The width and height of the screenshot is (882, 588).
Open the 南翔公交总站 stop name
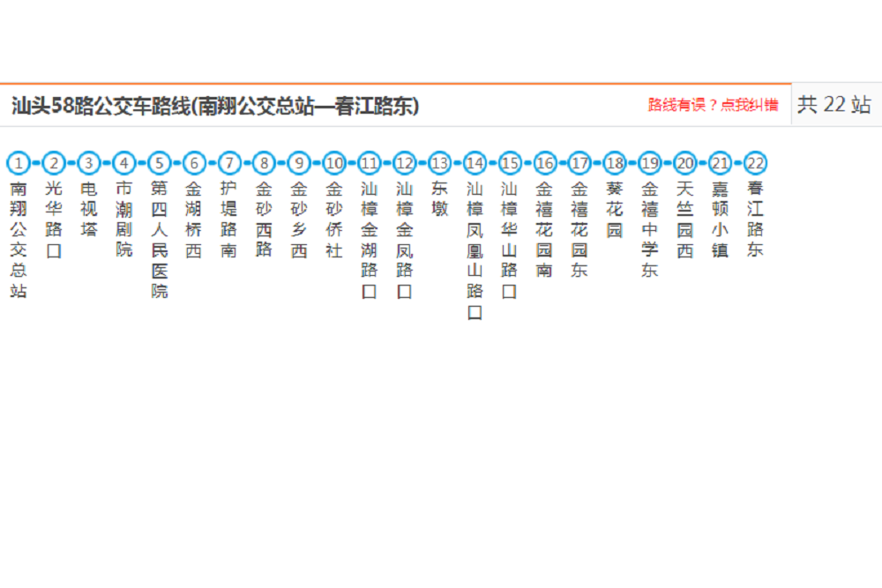(x=19, y=240)
